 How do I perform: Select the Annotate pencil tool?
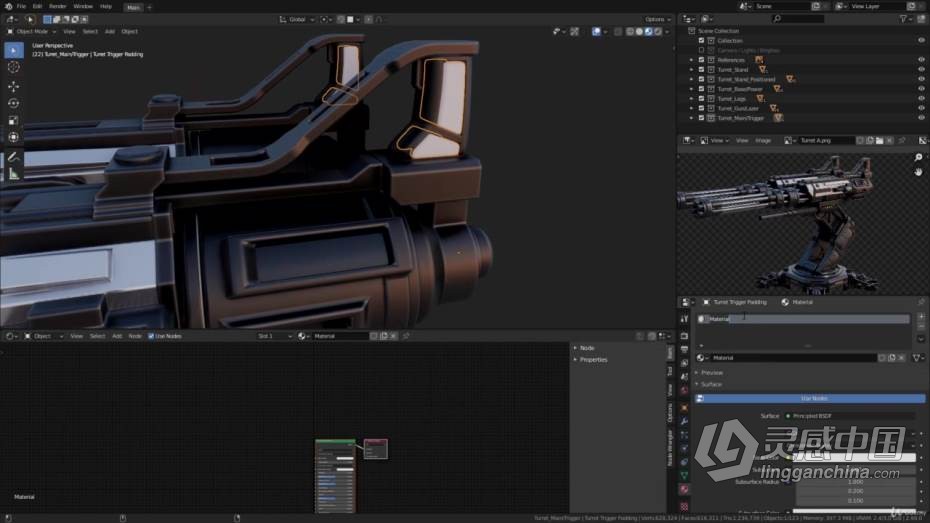[13, 157]
